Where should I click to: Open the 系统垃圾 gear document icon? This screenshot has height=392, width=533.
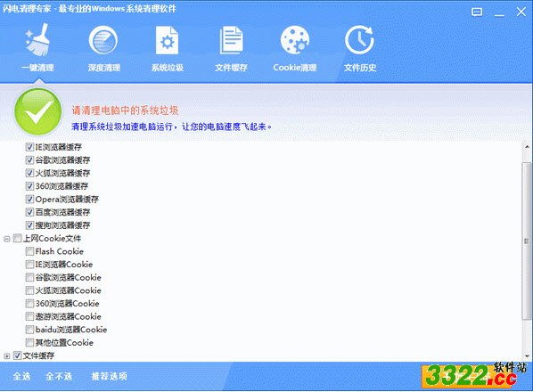coord(167,40)
